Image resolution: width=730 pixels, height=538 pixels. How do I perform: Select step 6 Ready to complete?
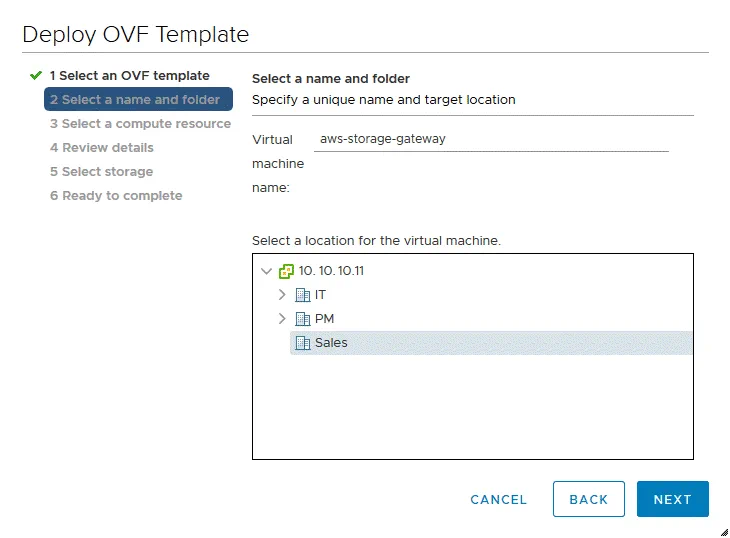(x=116, y=196)
